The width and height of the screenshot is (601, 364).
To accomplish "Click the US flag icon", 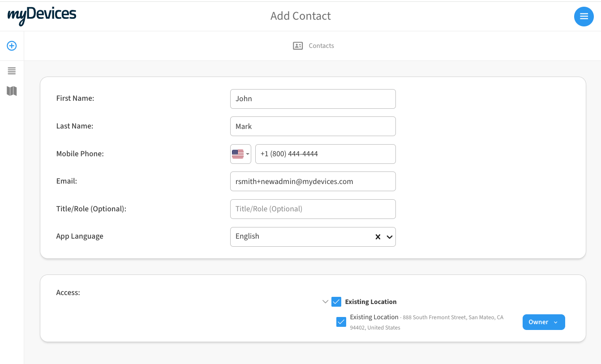I will click(x=238, y=154).
